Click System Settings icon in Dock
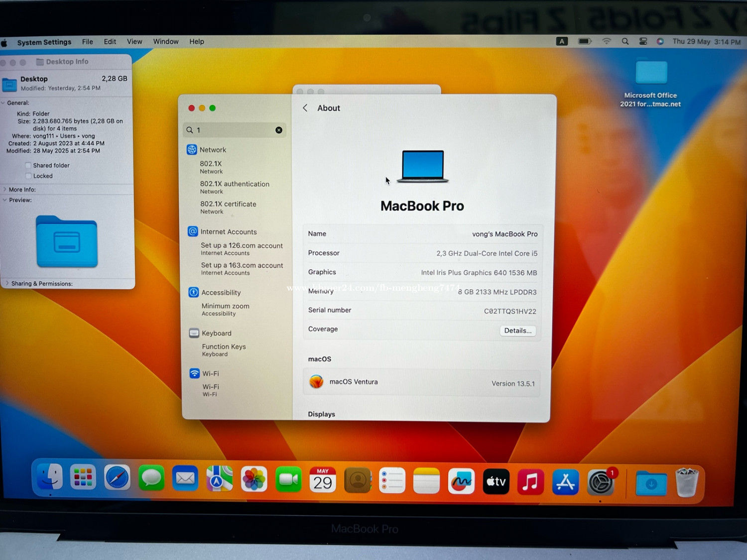Image resolution: width=747 pixels, height=560 pixels. [x=601, y=482]
